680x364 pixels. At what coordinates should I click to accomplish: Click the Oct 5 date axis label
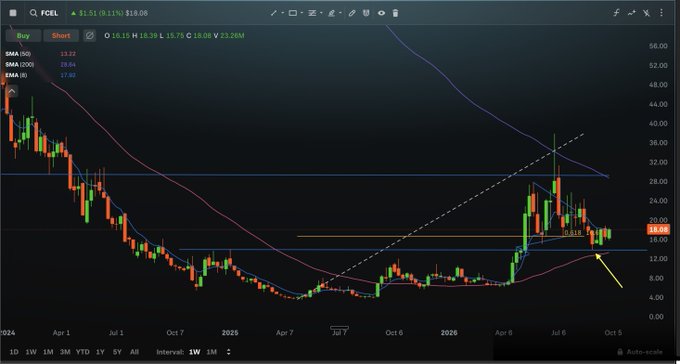pos(613,333)
